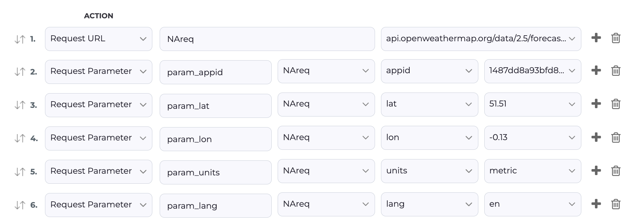Click the plus icon on row 1

click(596, 38)
